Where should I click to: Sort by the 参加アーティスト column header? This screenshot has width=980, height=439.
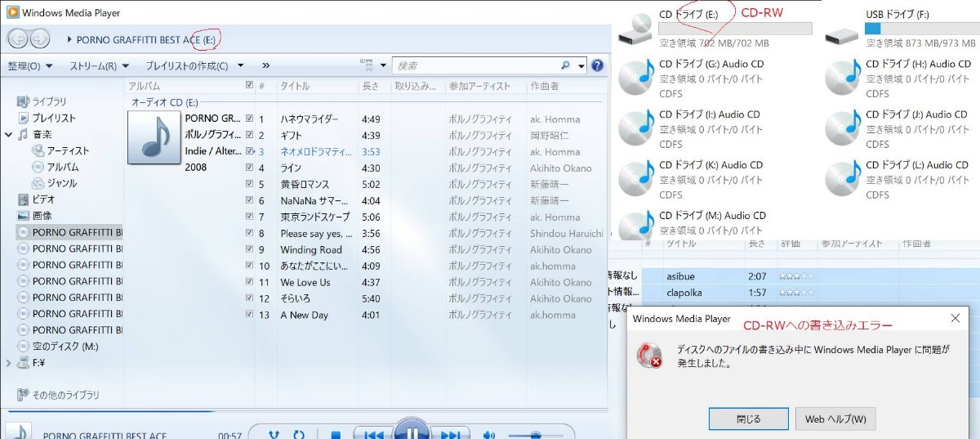click(x=486, y=85)
